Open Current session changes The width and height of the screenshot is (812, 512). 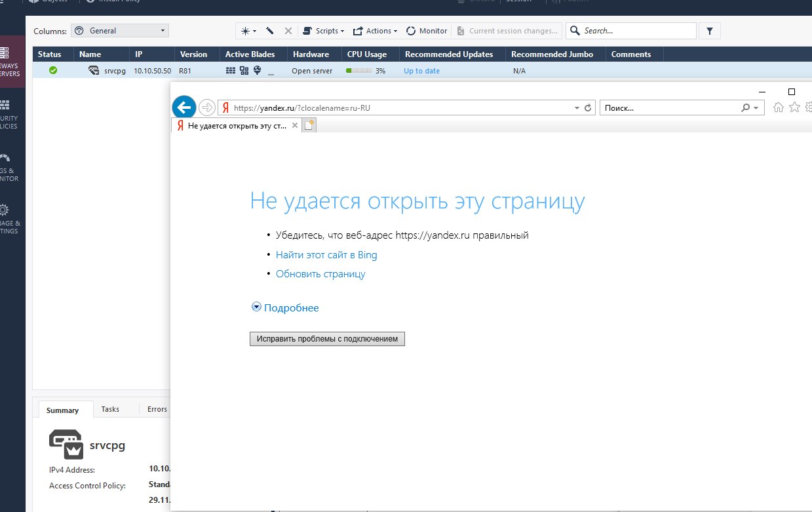click(x=507, y=31)
